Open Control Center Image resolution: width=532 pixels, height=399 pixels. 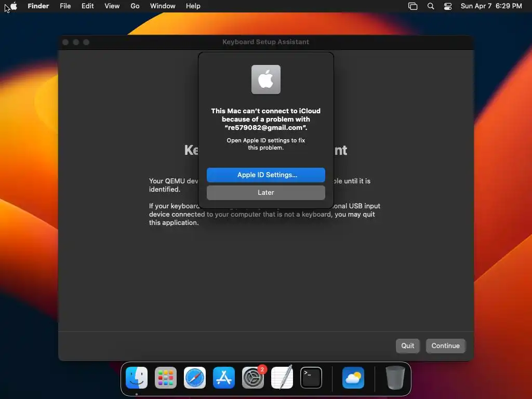[x=448, y=6]
